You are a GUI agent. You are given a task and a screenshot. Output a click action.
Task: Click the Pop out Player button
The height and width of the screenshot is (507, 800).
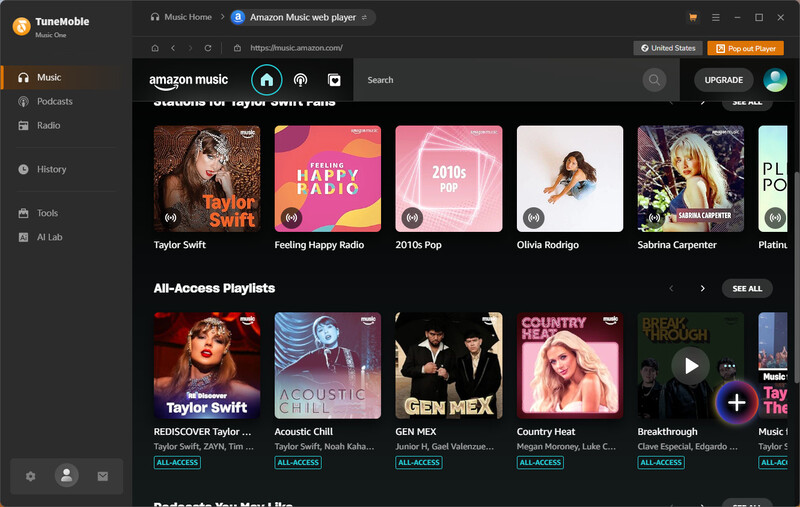point(745,48)
